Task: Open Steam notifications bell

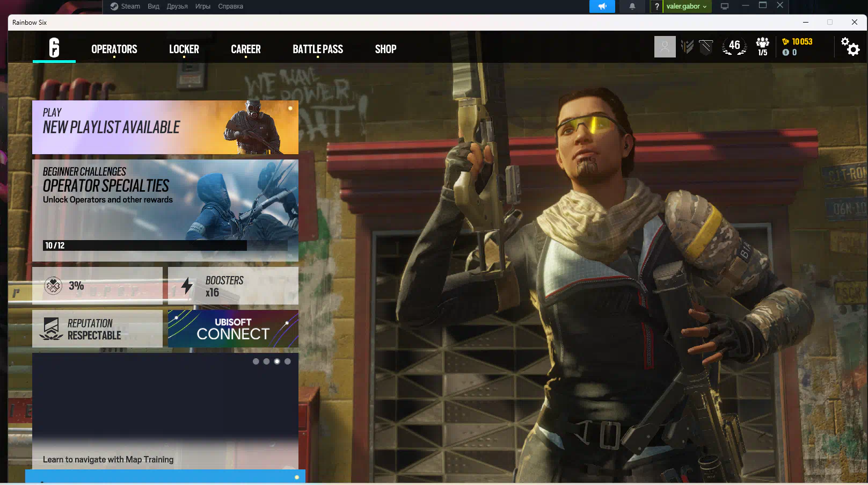Action: tap(632, 6)
